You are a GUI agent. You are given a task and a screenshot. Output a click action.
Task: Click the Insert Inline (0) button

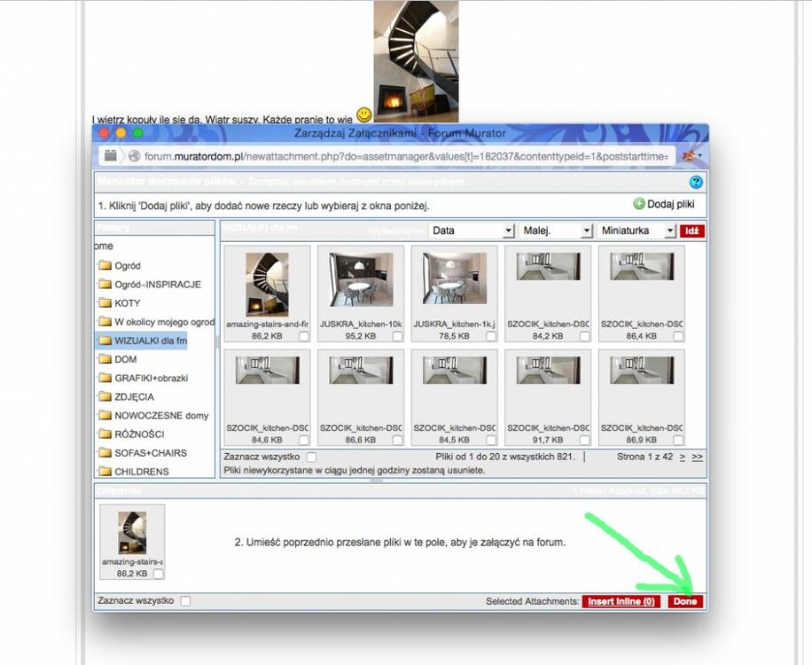click(621, 601)
